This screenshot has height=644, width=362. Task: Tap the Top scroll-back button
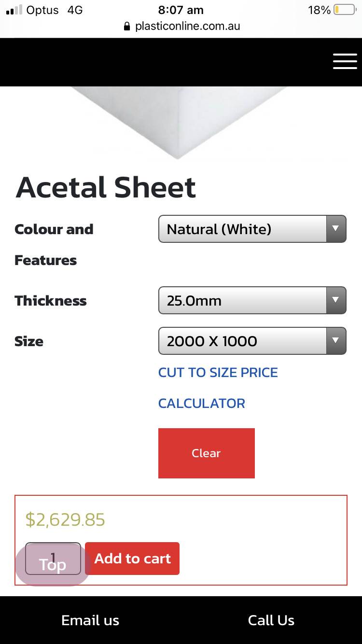tap(53, 565)
